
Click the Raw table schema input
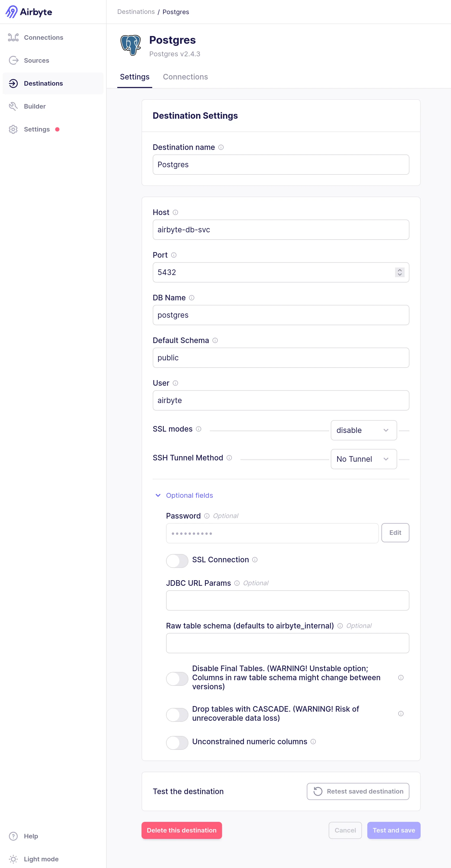[x=287, y=643]
